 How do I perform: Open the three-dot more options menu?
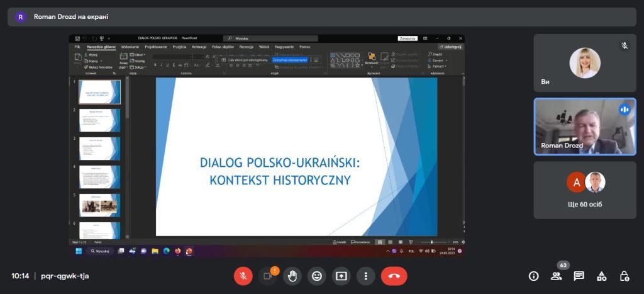coord(365,276)
